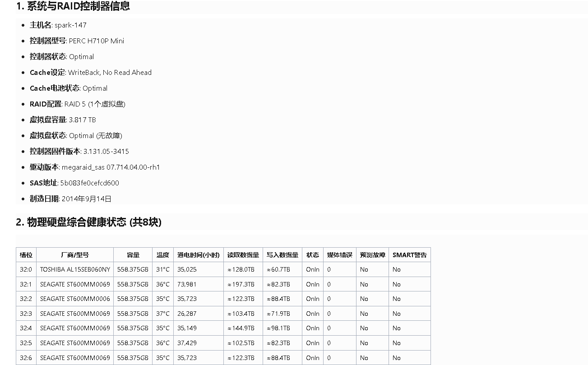Select slot cell 32:1
This screenshot has width=588, height=365.
tap(26, 285)
